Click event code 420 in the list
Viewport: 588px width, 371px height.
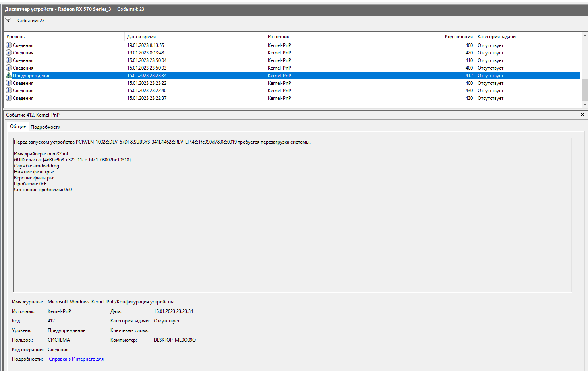click(469, 53)
